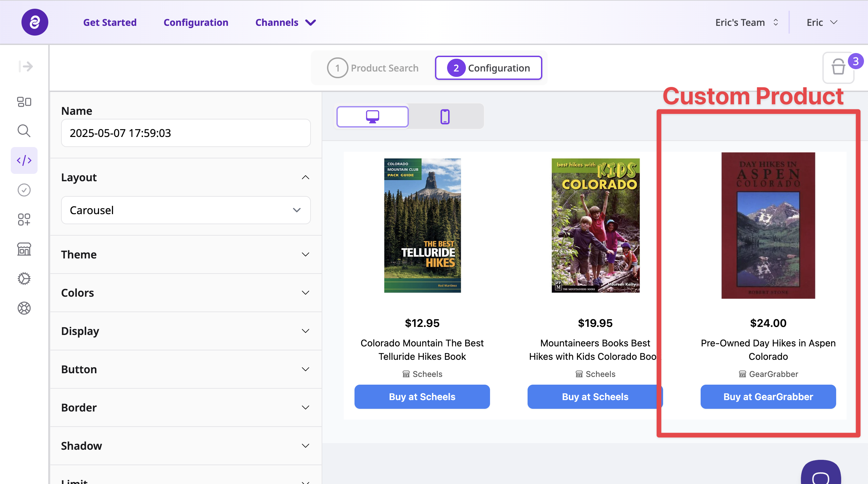This screenshot has width=868, height=484.
Task: Open the checkmark circle sidebar icon
Action: point(24,190)
